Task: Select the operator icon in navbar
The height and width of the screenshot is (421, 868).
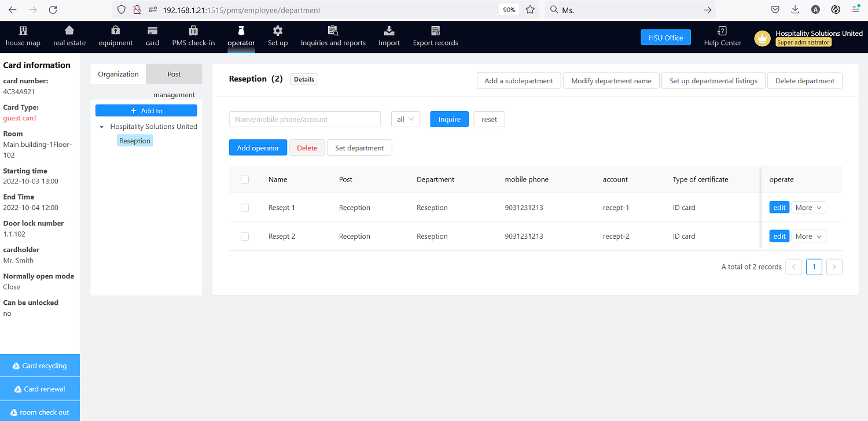Action: coord(241,31)
